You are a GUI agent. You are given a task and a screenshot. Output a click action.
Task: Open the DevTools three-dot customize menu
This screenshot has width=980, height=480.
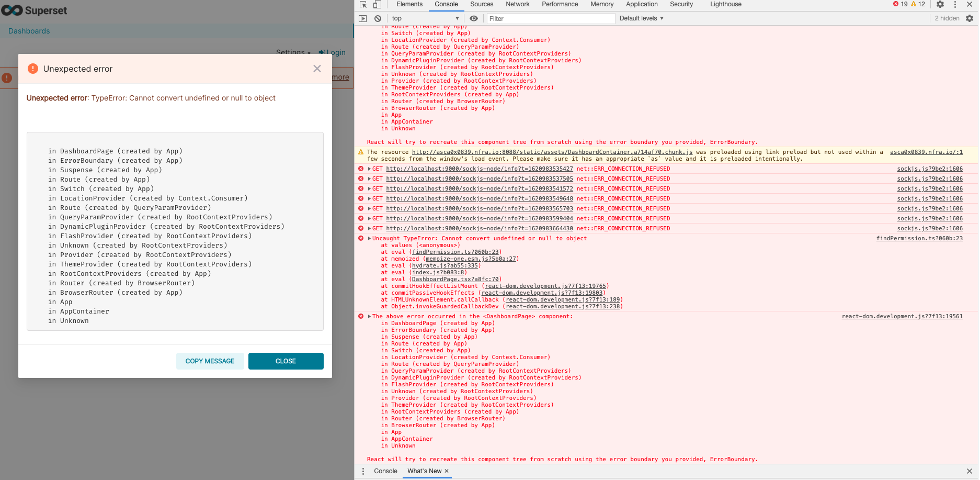click(955, 4)
